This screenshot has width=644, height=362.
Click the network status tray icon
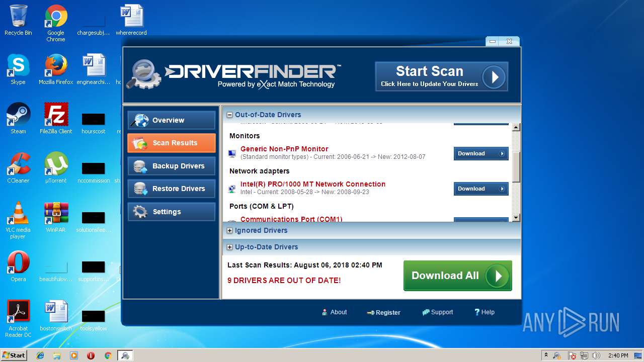pos(584,355)
